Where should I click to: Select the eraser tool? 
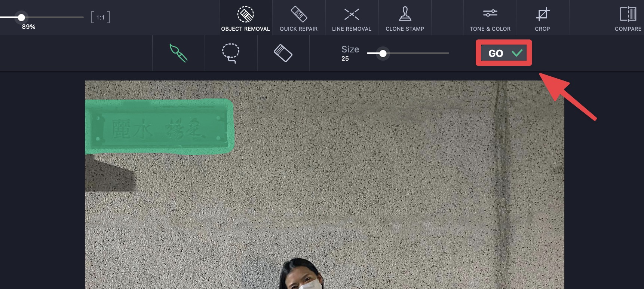point(283,53)
